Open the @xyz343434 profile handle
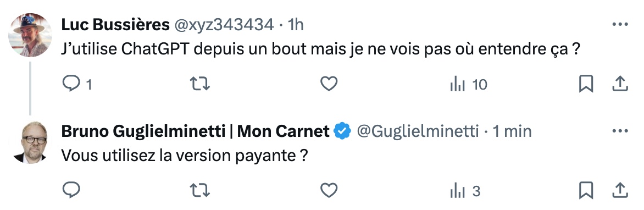The width and height of the screenshot is (644, 210). click(224, 25)
